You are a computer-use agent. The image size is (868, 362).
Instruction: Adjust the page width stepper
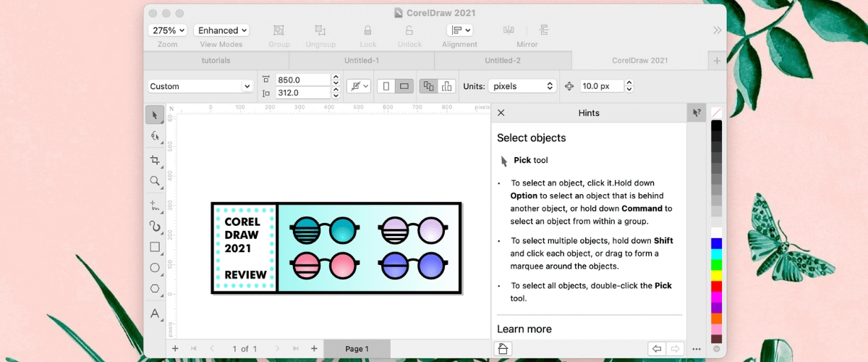[336, 80]
